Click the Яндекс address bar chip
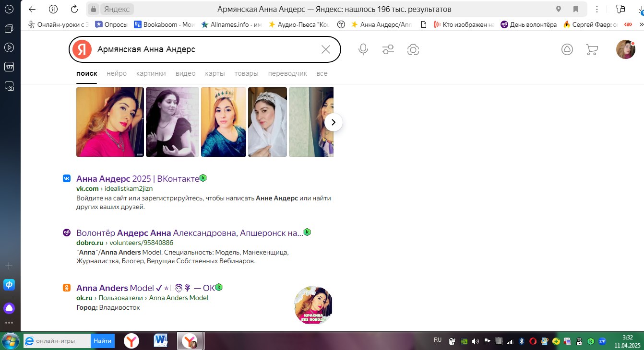Screen dimensions: 644x350 click(x=117, y=9)
